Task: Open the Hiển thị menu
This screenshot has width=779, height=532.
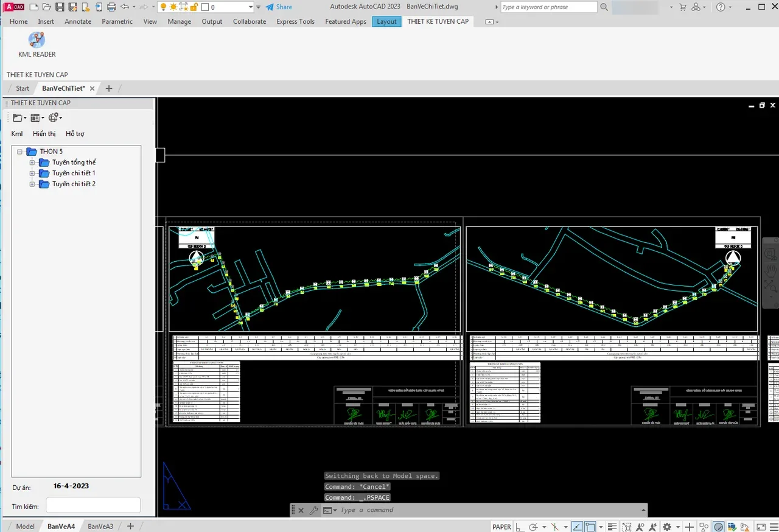Action: [x=44, y=133]
